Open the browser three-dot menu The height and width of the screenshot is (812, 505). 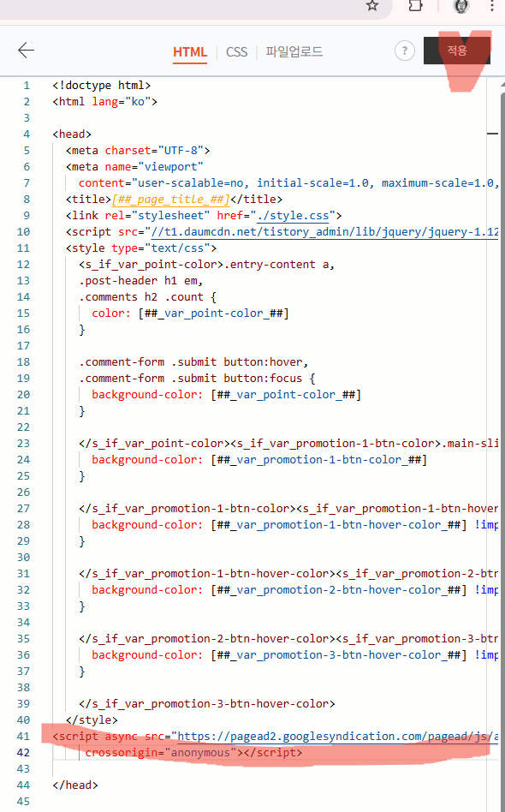click(x=491, y=6)
